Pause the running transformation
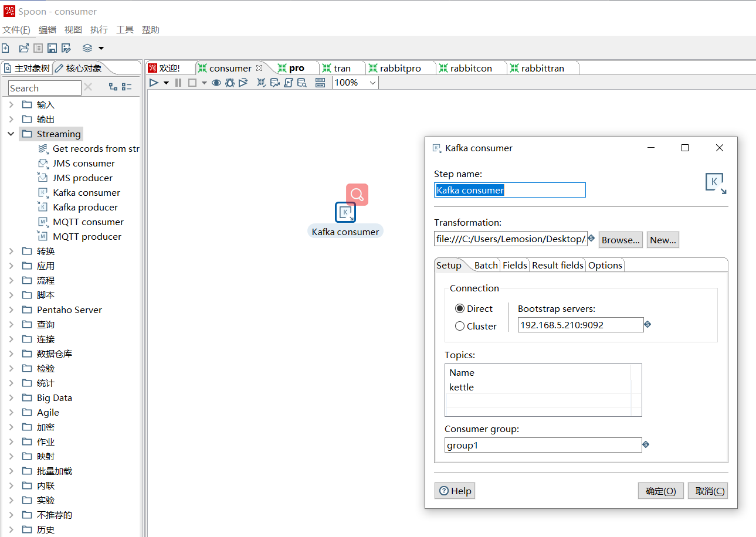 click(178, 83)
